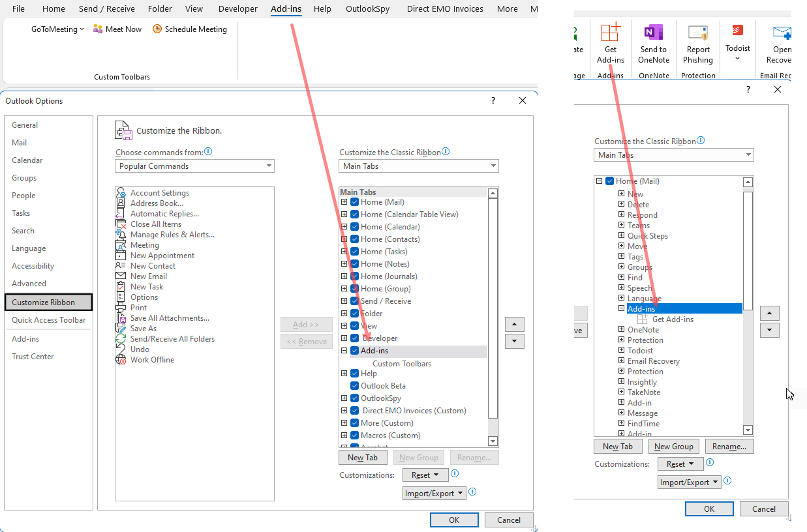Open the Send / Receive ribbon tab

[107, 8]
